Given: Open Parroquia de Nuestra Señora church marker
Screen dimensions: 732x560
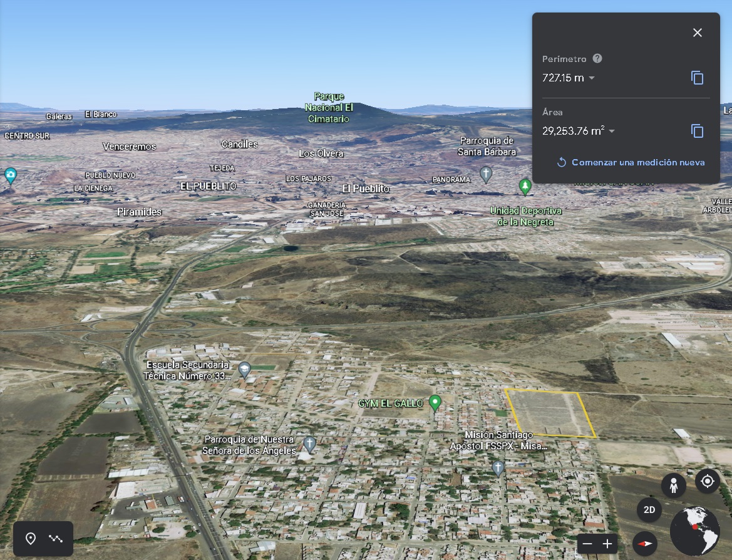Looking at the screenshot, I should click(309, 443).
